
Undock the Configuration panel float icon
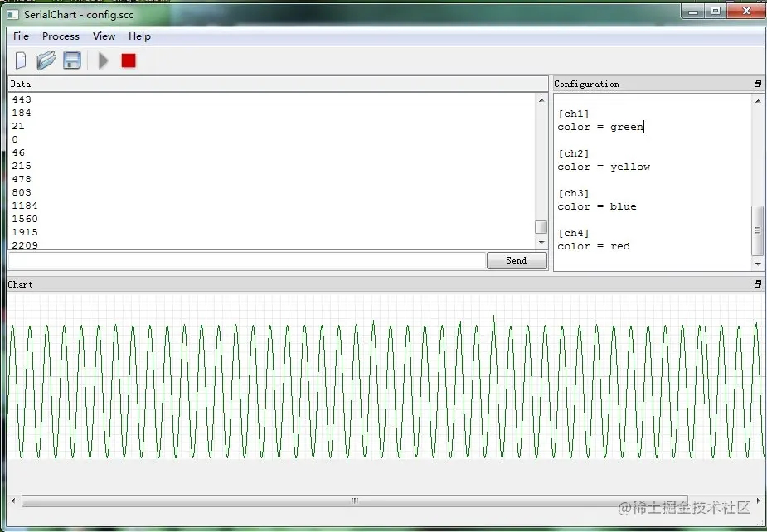click(758, 84)
